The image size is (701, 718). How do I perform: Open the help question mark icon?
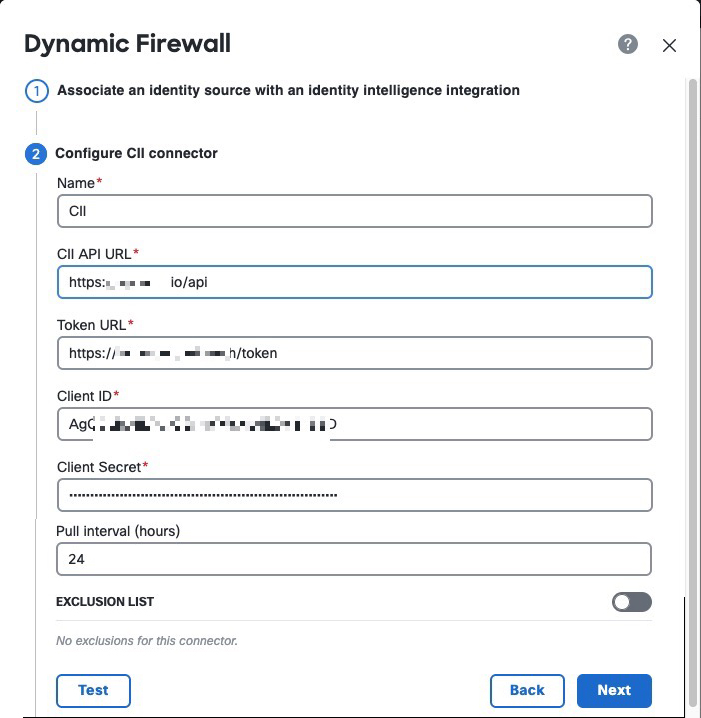click(628, 44)
